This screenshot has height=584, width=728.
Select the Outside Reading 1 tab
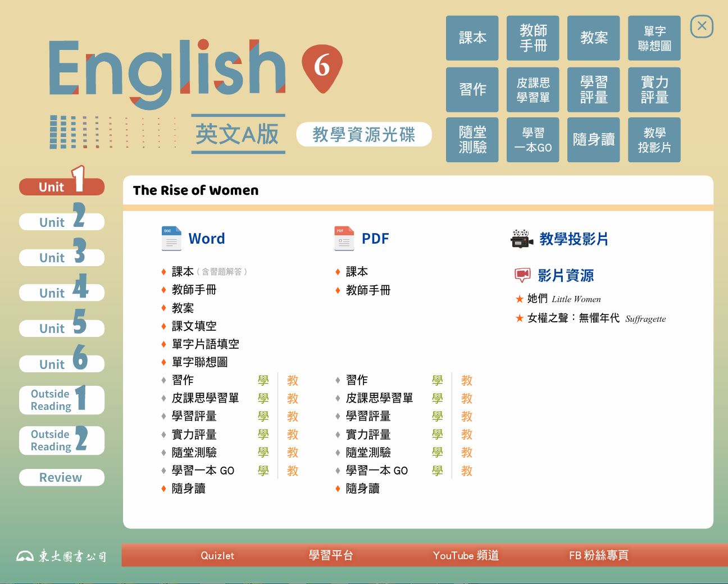[x=62, y=400]
